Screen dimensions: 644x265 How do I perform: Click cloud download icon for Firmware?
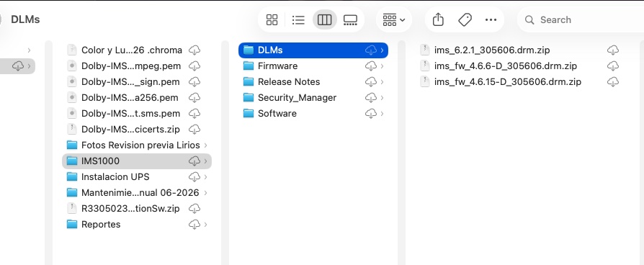(x=371, y=66)
